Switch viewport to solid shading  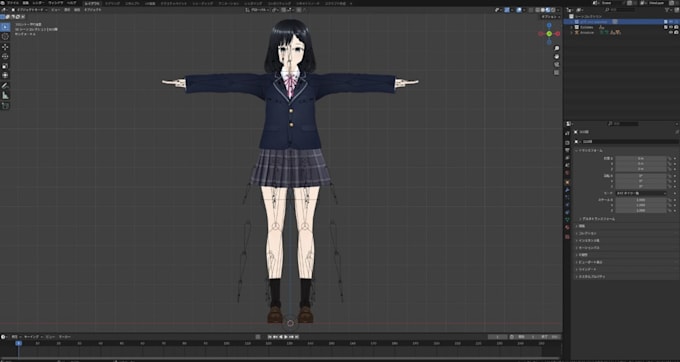click(543, 10)
